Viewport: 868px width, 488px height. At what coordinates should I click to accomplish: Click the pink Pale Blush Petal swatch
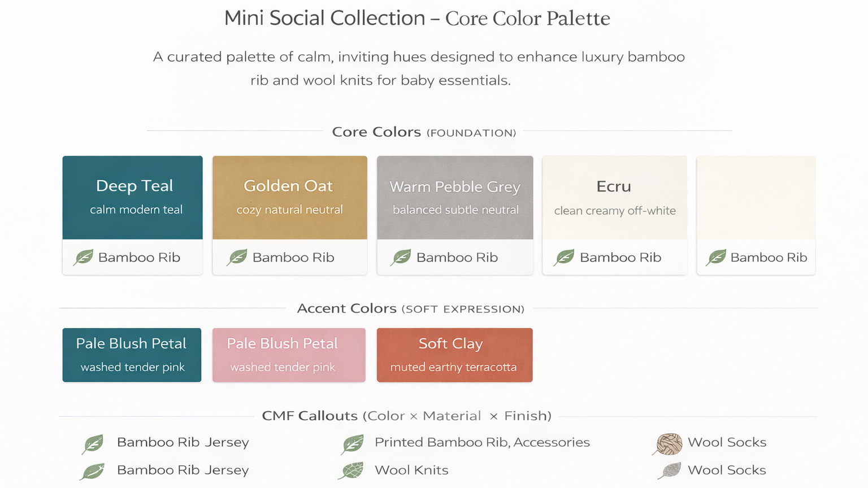pos(289,355)
